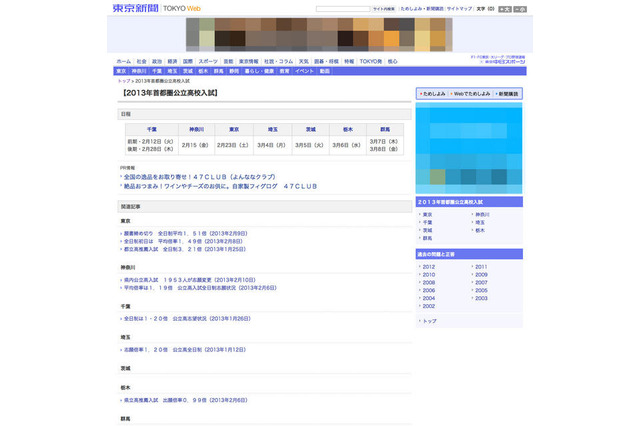640x426 pixels.
Task: Decrease text size with the 小 button
Action: click(520, 9)
